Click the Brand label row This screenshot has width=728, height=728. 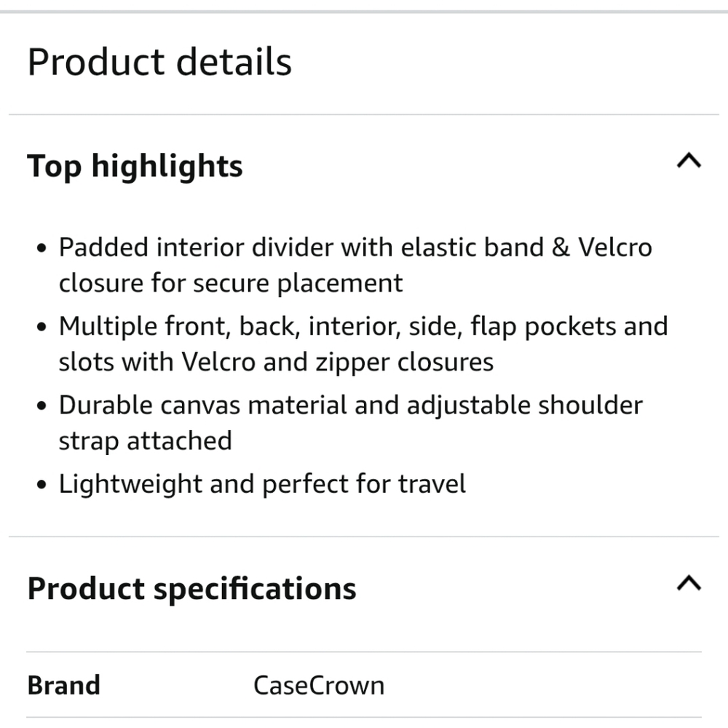363,685
